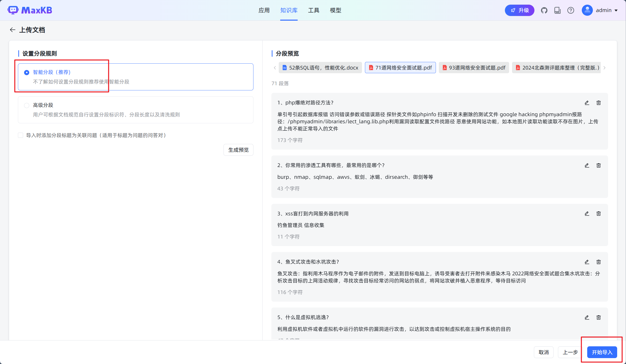Click the back arrow beside 上传文档
Screen dimensions: 626x364
pyautogui.click(x=13, y=30)
